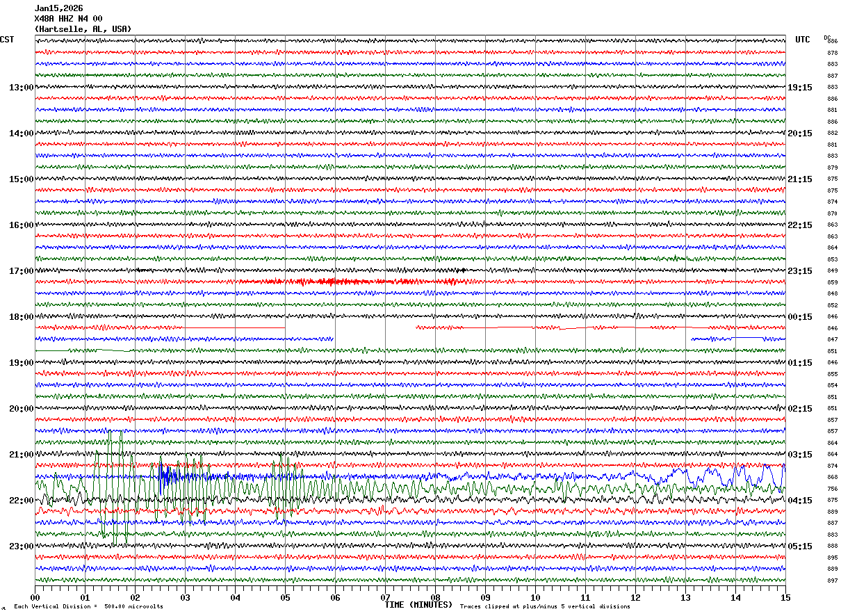The image size is (841, 616).
Task: Click the traces clipped footnote text
Action: [x=545, y=607]
